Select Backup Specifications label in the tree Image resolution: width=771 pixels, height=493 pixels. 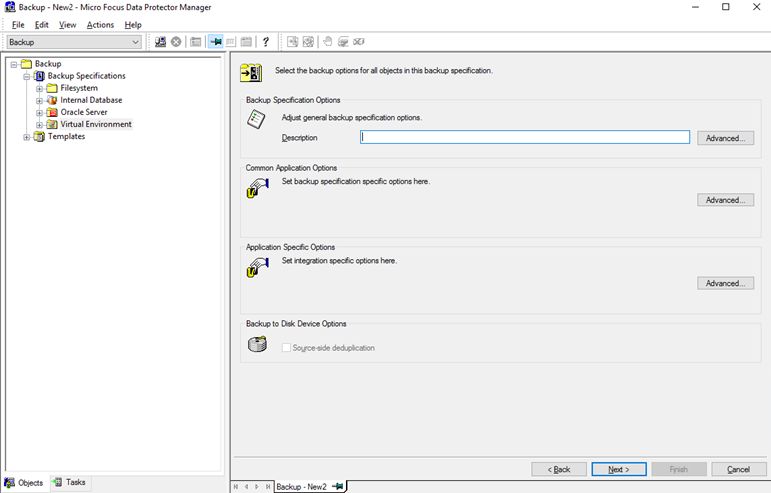87,76
